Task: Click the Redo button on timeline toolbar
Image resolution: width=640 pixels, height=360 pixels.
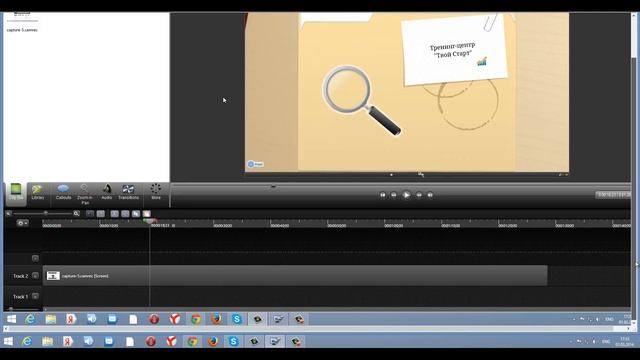Action: click(x=101, y=213)
